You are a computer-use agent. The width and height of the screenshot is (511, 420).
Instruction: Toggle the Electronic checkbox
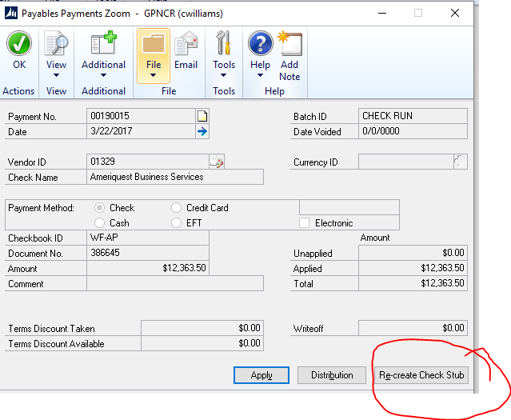(305, 223)
